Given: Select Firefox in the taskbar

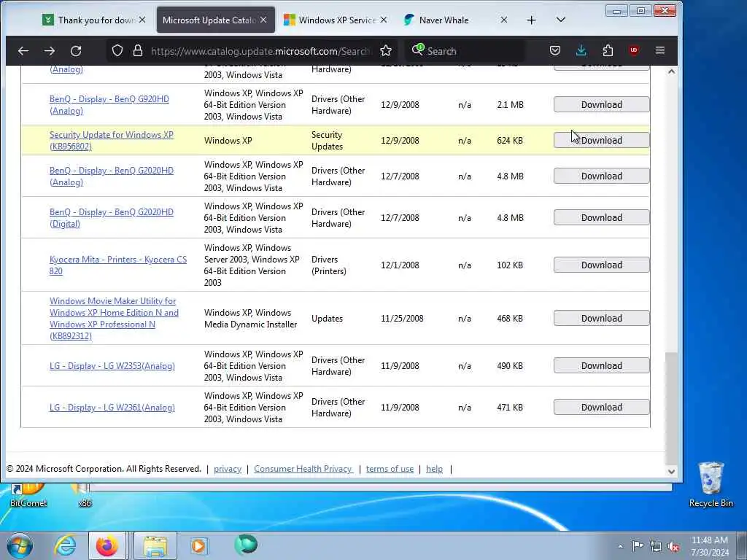Looking at the screenshot, I should (x=107, y=545).
